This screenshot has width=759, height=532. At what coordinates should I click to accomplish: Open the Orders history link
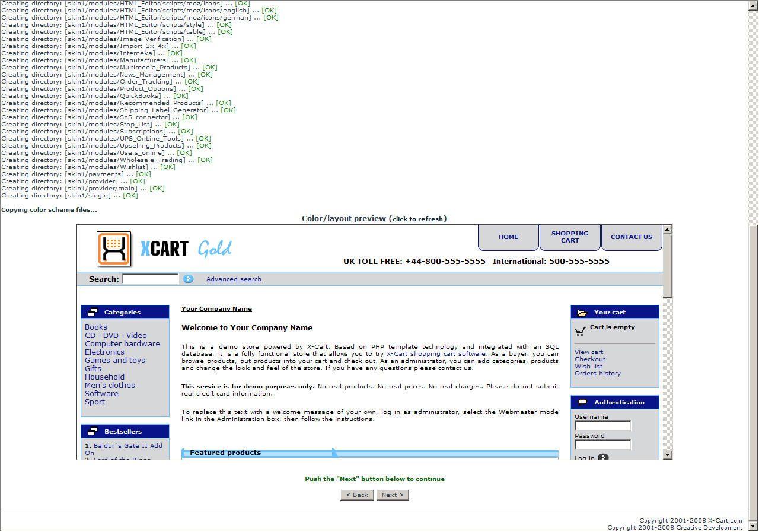pos(597,374)
